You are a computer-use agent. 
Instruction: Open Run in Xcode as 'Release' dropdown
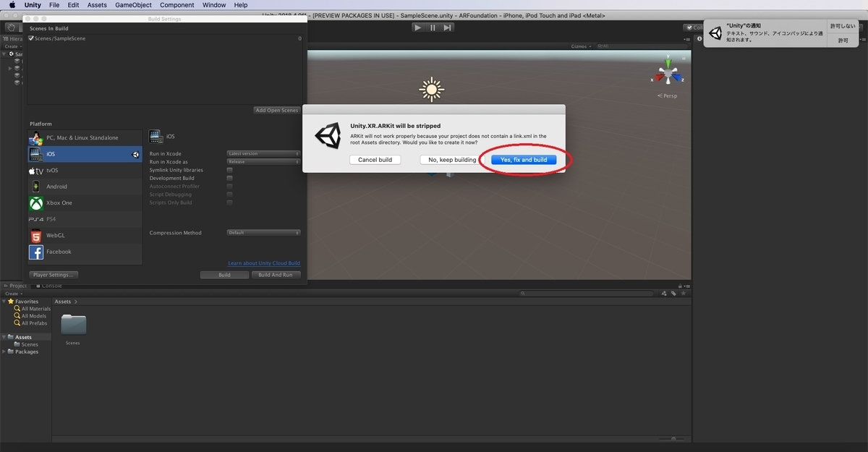263,162
